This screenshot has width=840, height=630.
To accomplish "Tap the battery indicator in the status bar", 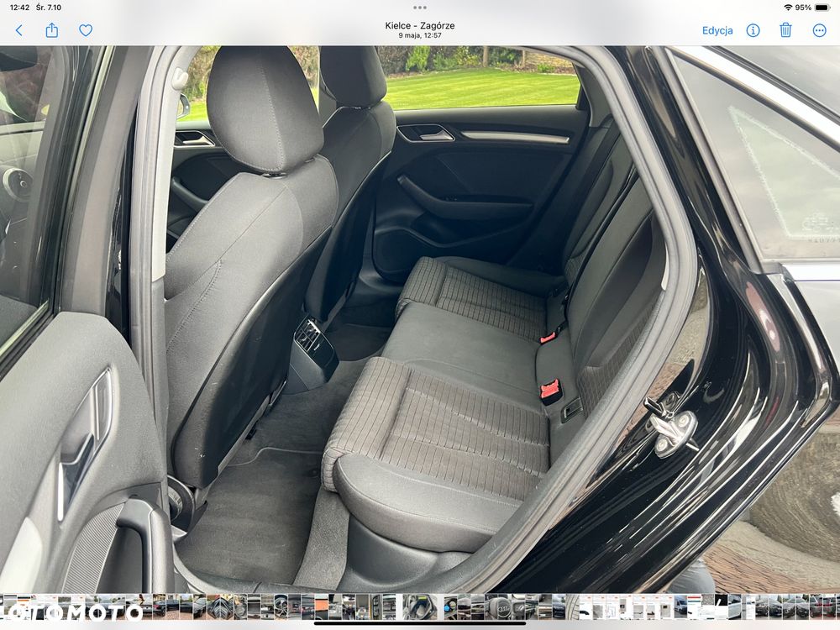I will [822, 8].
